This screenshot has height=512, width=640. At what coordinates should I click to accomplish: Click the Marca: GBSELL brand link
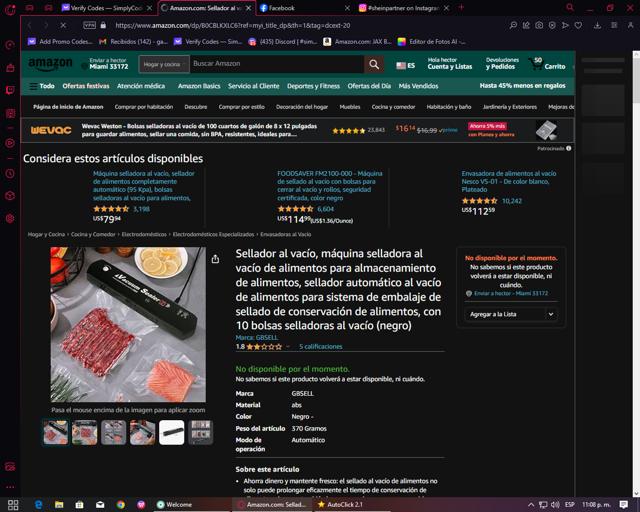tap(257, 338)
